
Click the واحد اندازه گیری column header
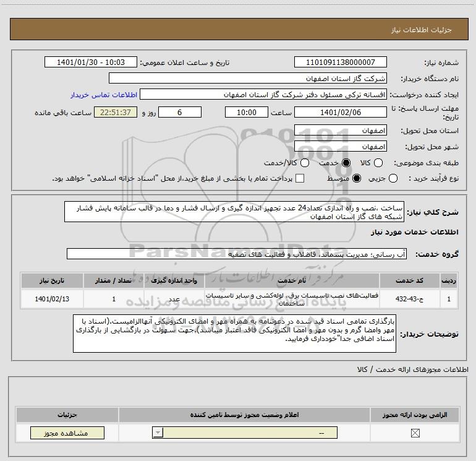(x=174, y=280)
